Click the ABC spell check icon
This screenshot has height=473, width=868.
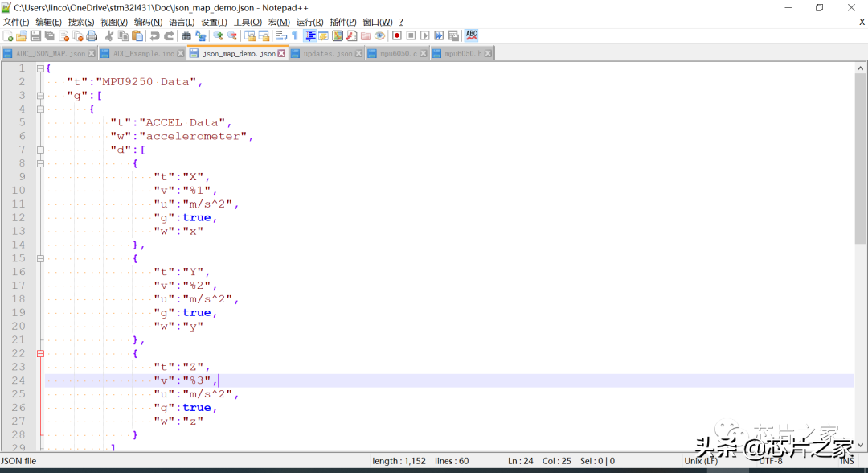coord(471,35)
